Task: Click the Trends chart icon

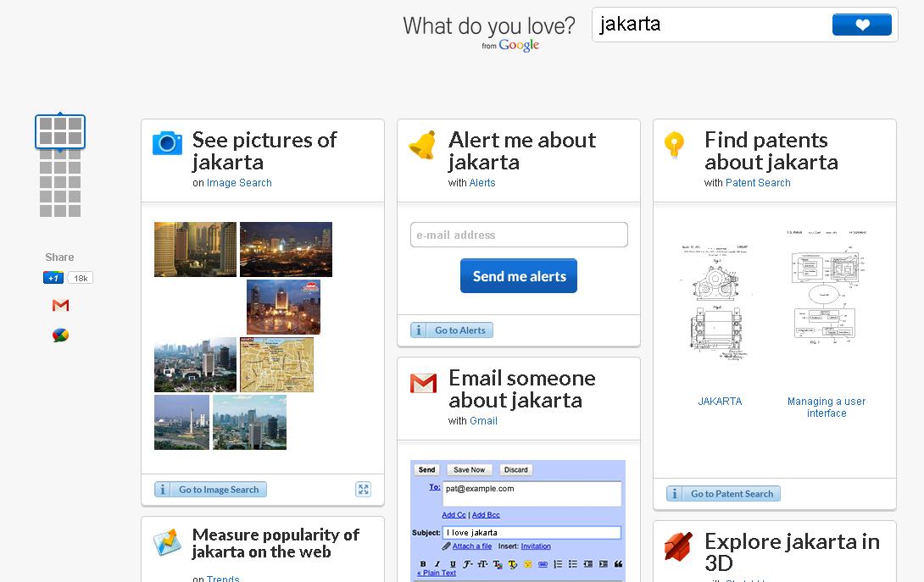Action: (x=167, y=542)
